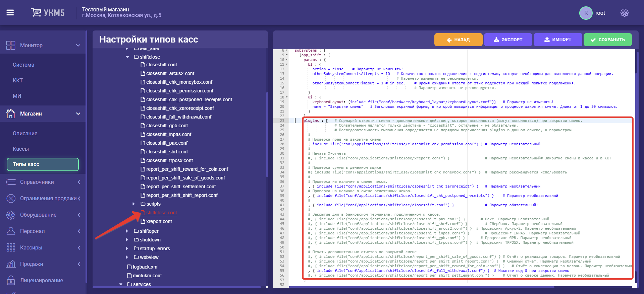Image resolution: width=644 pixels, height=294 pixels.
Task: Place cursor on editor line 23 plugins
Action: pyautogui.click(x=311, y=121)
